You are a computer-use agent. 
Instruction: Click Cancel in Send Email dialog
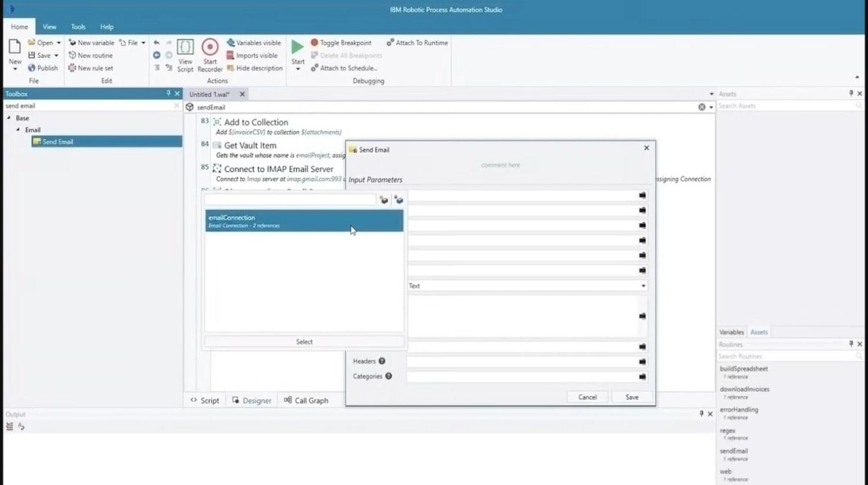pyautogui.click(x=587, y=397)
